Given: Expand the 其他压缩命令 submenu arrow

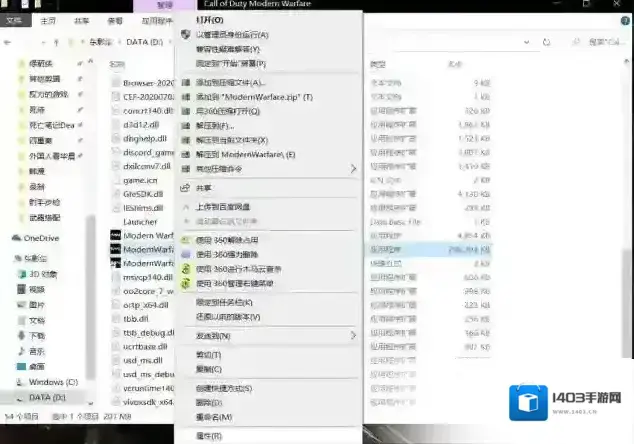Looking at the screenshot, I should click(x=353, y=169).
